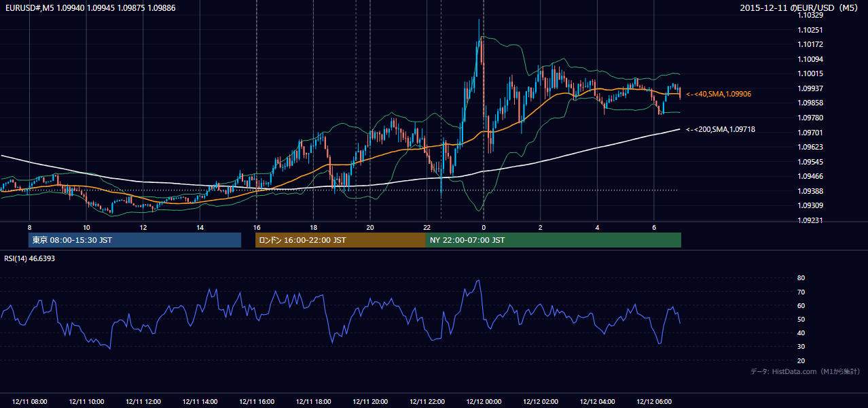
Task: Select the 200 SMA label reading 1.09718
Action: pyautogui.click(x=721, y=129)
